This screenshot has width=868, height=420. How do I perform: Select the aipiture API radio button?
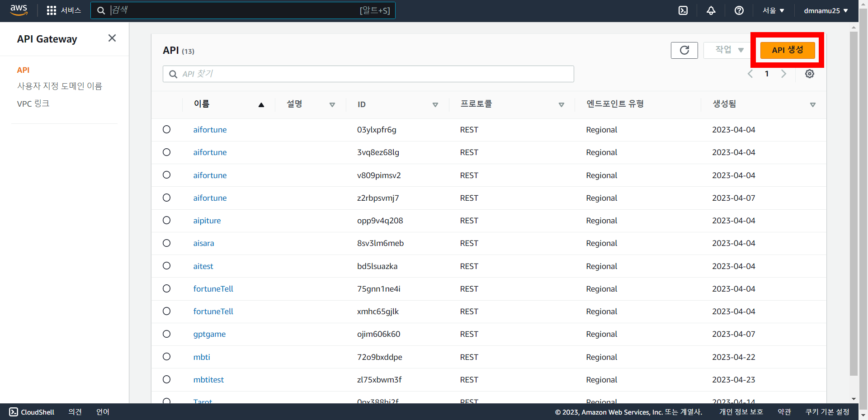pos(167,220)
